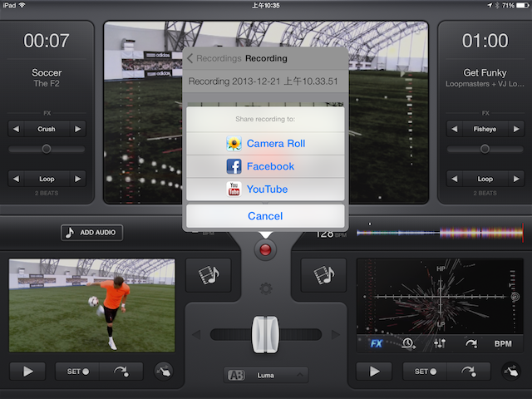Image resolution: width=532 pixels, height=399 pixels.
Task: Open right deck media library
Action: [318, 275]
